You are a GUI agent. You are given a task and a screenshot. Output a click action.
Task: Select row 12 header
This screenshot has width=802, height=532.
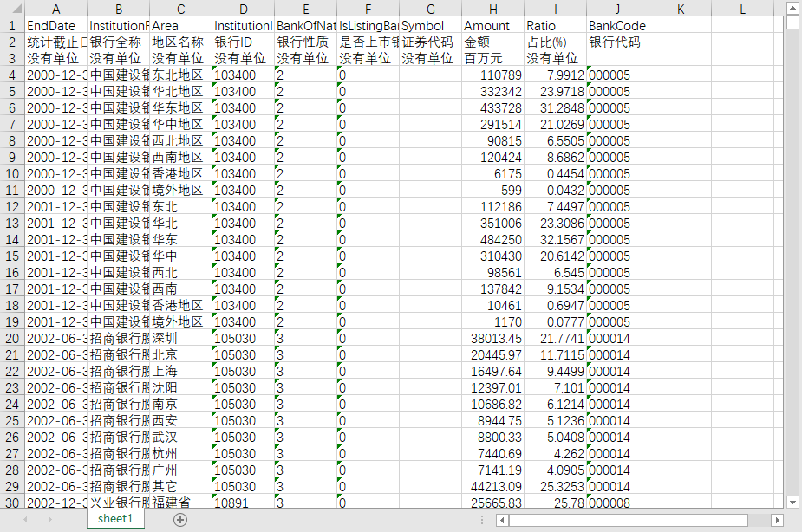12,206
